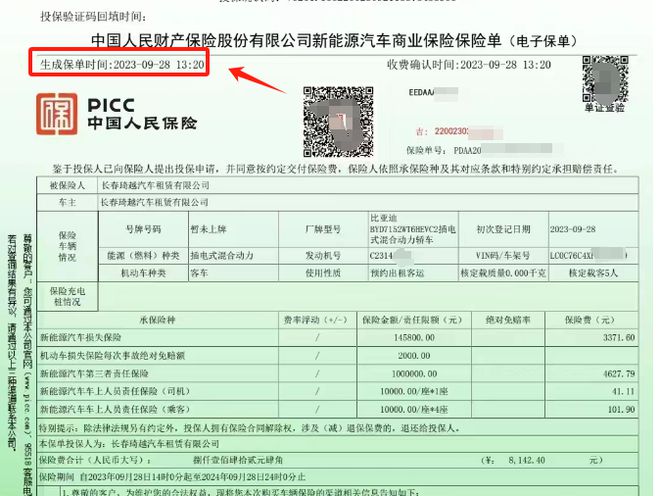Click the 比亚迪 BYD7152WT6HEVC2 model cell
Image resolution: width=660 pixels, height=496 pixels.
[413, 229]
